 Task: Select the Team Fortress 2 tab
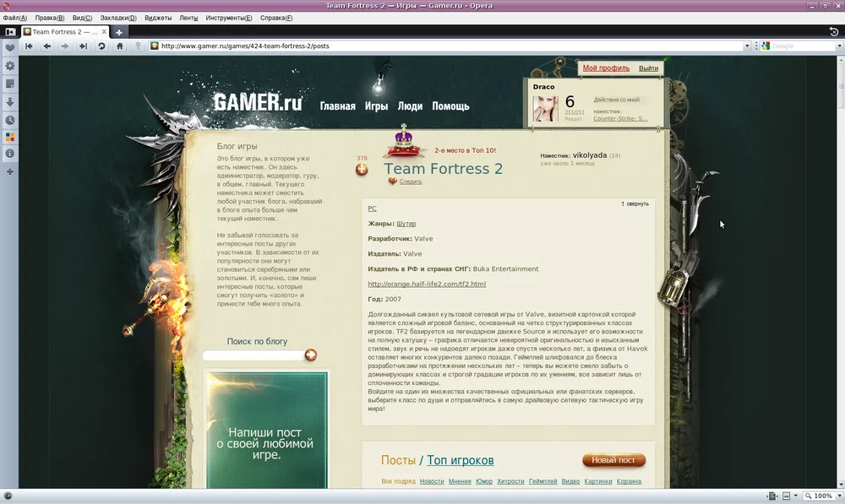pos(64,32)
